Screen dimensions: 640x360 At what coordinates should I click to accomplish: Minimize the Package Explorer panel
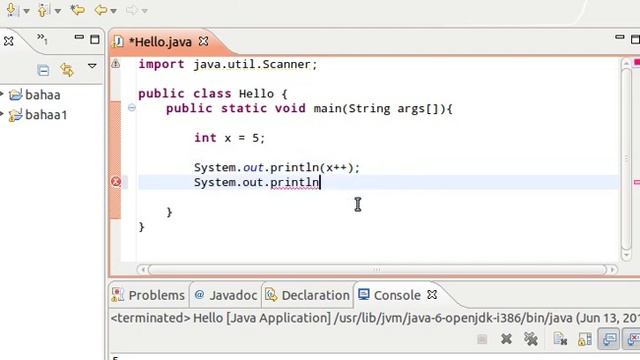click(79, 38)
